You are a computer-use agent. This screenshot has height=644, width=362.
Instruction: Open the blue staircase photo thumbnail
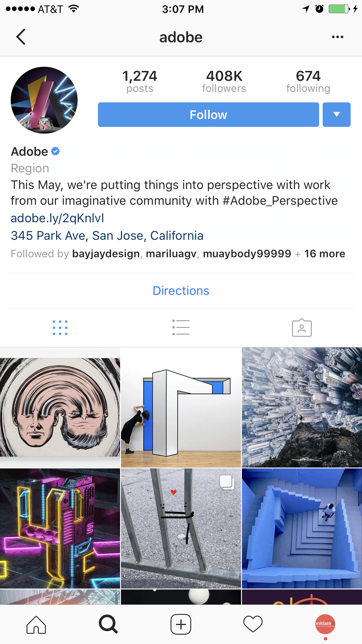(x=302, y=528)
